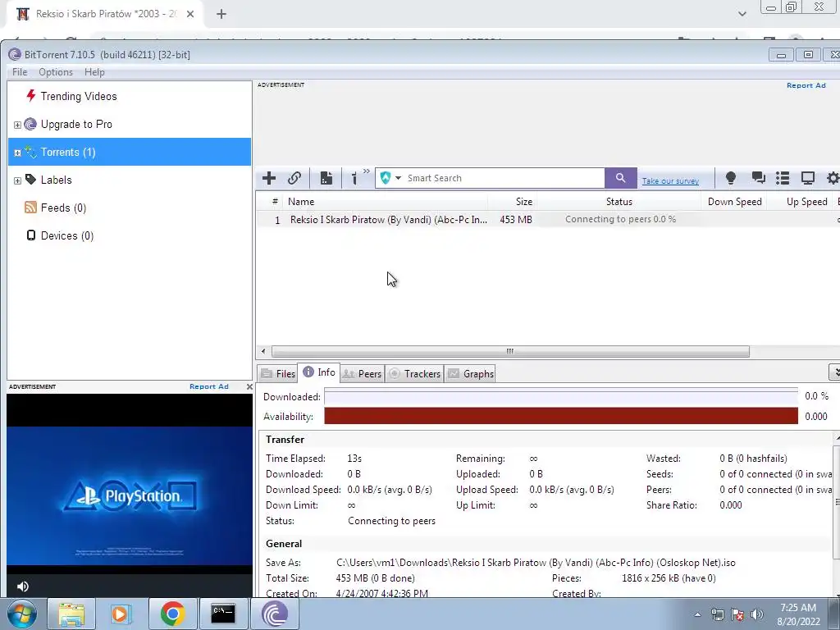The image size is (840, 630).
Task: Click Report Ad link above PlayStation ad
Action: (209, 386)
